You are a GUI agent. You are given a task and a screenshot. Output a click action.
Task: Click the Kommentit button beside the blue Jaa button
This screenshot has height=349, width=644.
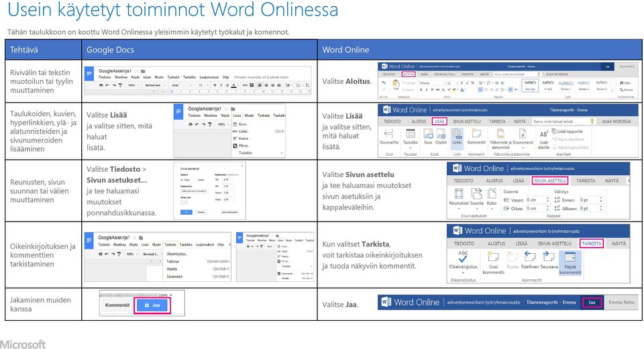(x=117, y=305)
